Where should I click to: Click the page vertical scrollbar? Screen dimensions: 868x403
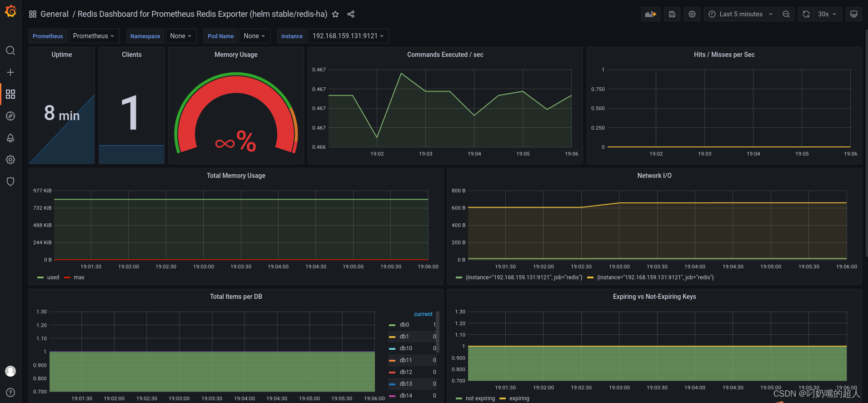[x=867, y=143]
